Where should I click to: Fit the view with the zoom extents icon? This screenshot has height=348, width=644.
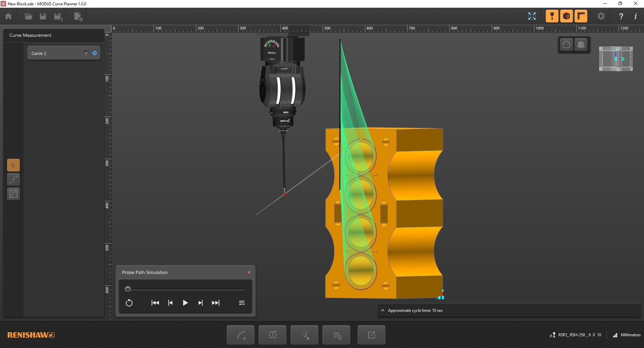pos(532,16)
